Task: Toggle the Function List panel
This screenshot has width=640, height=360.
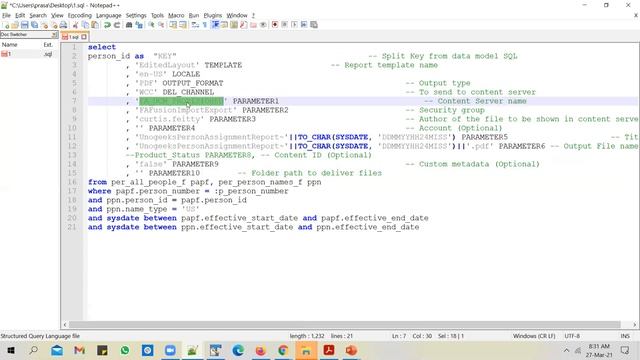Action: click(x=243, y=25)
